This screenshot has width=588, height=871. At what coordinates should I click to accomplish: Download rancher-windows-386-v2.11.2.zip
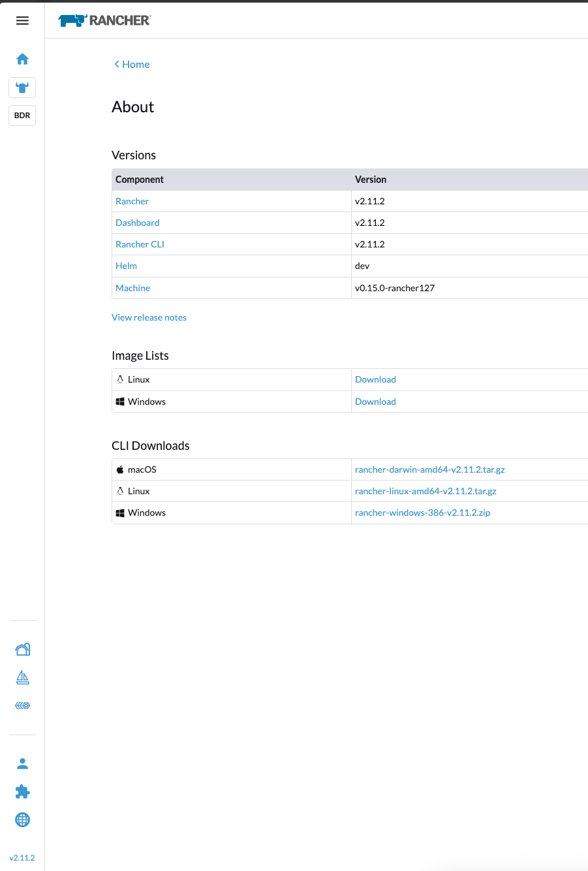click(422, 513)
